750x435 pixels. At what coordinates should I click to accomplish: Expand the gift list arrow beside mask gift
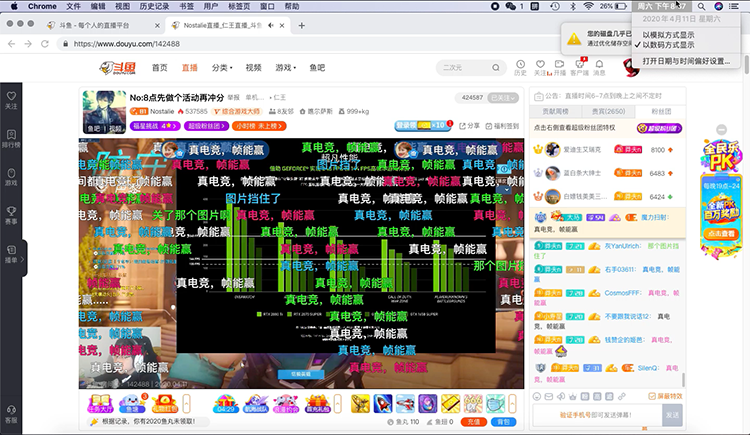click(x=512, y=404)
